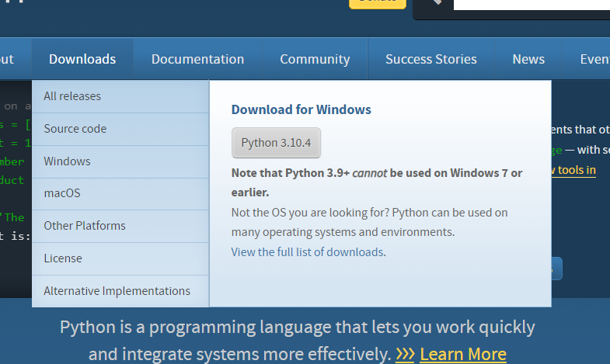Image resolution: width=610 pixels, height=364 pixels.
Task: Open Other Platforms downloads entry
Action: (x=120, y=226)
